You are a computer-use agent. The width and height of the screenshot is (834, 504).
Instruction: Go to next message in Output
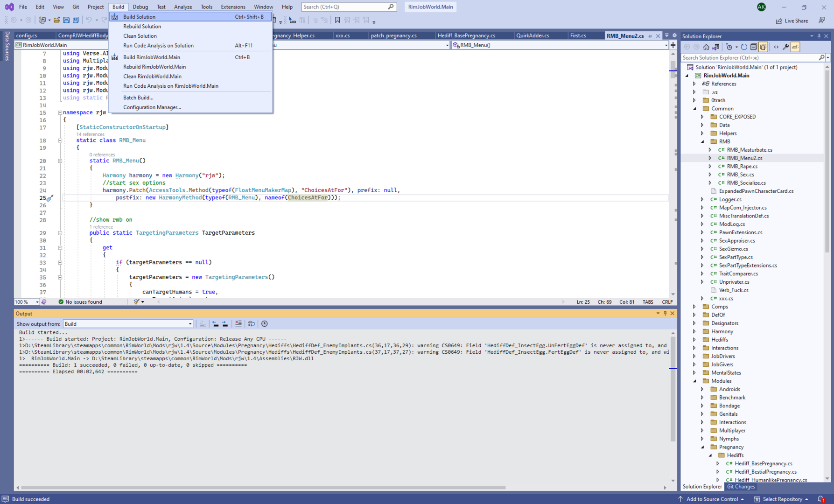point(225,324)
